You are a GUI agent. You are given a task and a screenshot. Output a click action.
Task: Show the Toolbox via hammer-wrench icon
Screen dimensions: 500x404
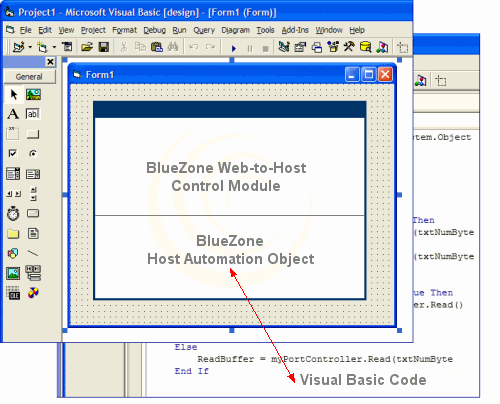[349, 47]
